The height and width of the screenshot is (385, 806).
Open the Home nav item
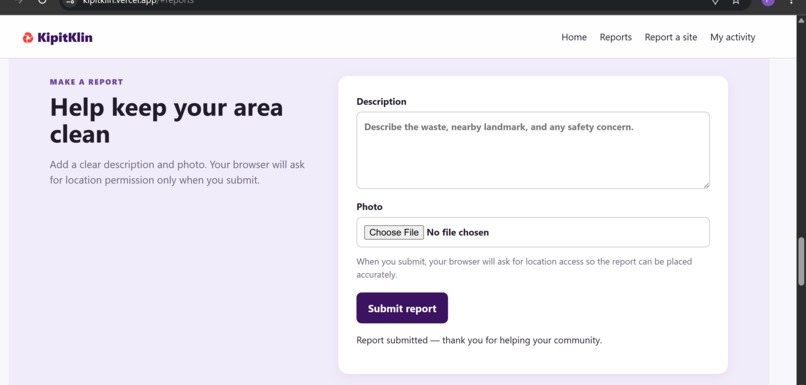click(574, 37)
